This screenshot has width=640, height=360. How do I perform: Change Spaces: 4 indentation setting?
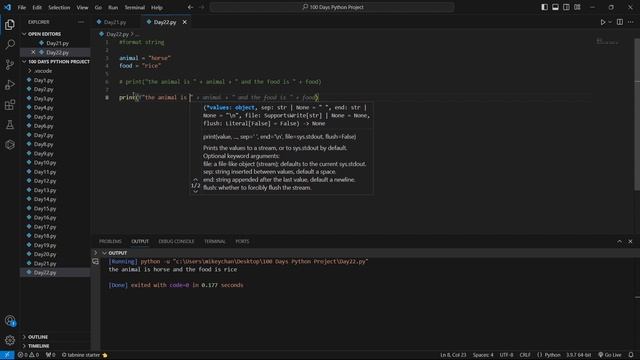pyautogui.click(x=483, y=355)
